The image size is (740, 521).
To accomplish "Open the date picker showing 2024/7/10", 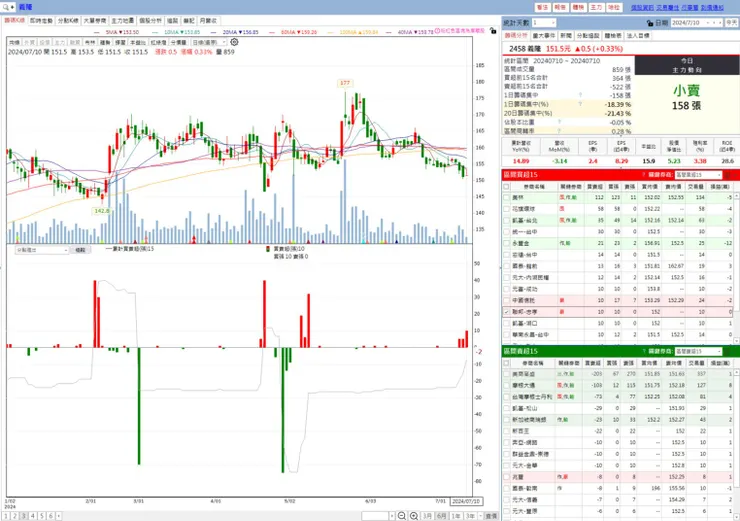I will tap(696, 22).
